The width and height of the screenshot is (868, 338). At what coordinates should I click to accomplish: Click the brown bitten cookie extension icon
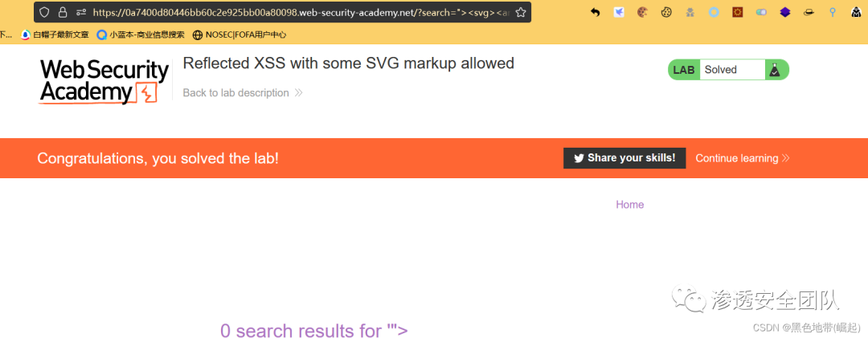[x=642, y=12]
